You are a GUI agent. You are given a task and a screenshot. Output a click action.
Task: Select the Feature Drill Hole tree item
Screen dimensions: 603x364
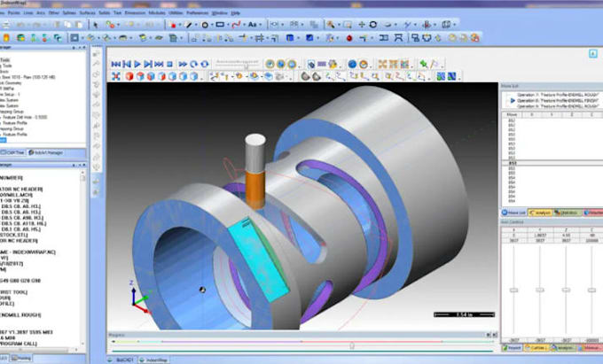[25, 117]
